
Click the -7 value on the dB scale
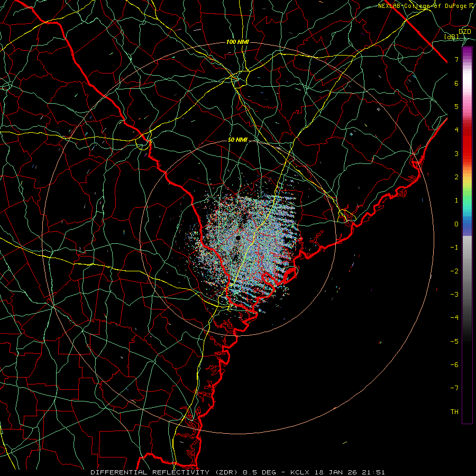pos(454,388)
